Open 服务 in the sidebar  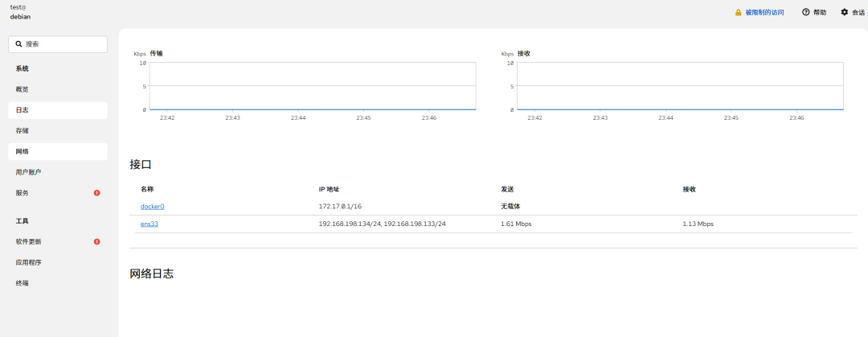click(x=58, y=193)
